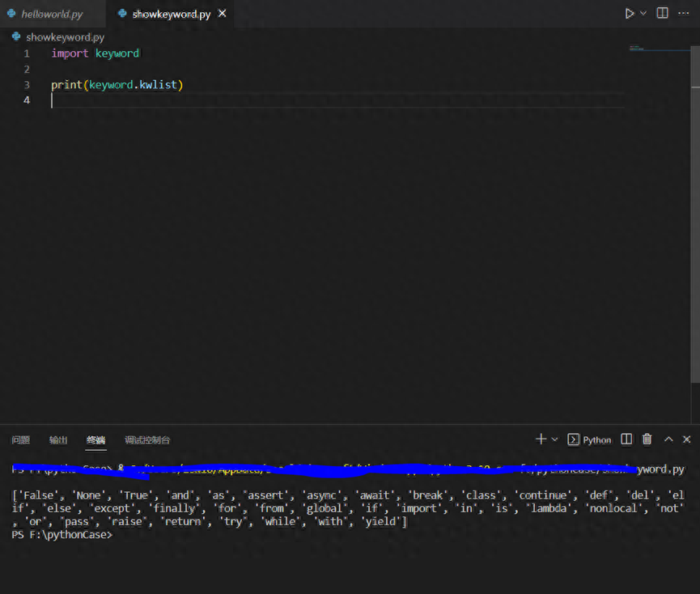This screenshot has width=700, height=594.
Task: Expand the new terminal profile dropdown
Action: click(x=554, y=439)
